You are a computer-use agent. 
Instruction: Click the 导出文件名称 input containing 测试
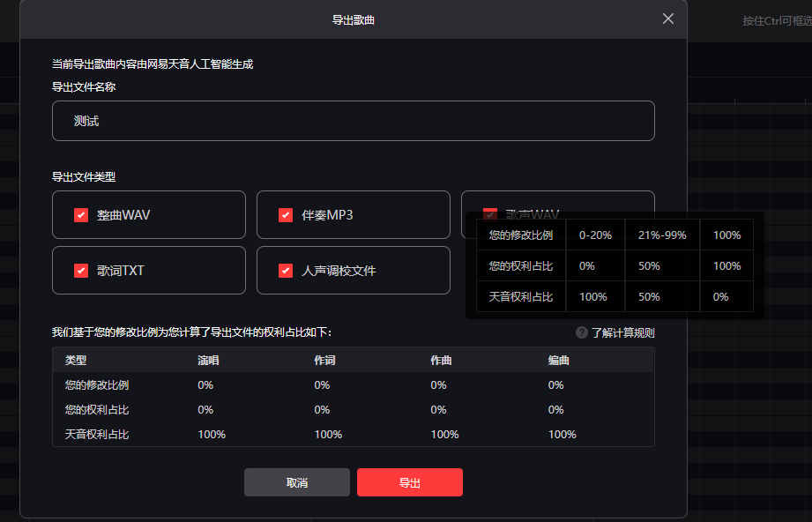(353, 121)
